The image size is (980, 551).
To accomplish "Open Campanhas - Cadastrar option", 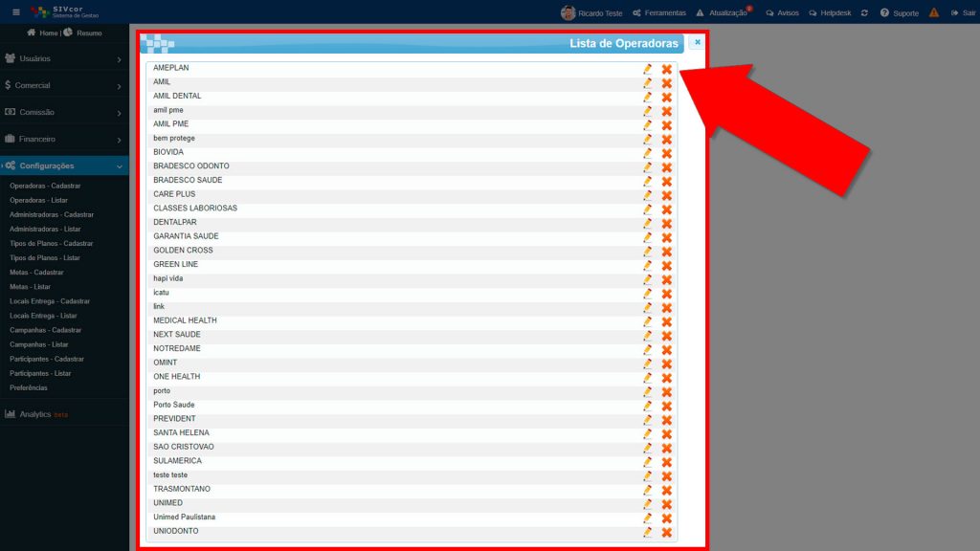I will pos(46,330).
